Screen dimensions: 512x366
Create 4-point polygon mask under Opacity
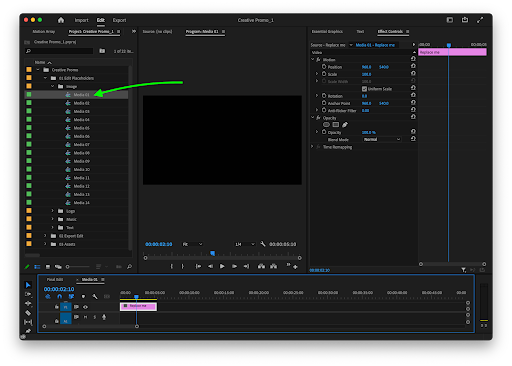point(336,125)
